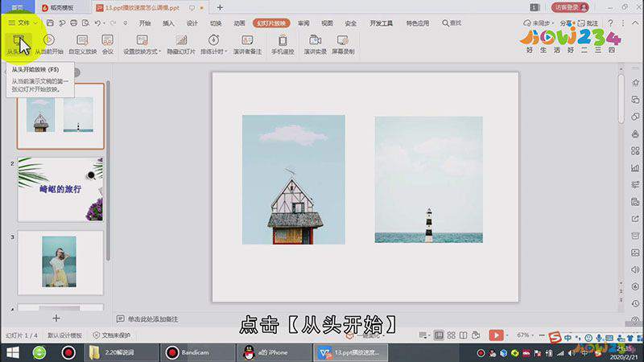Switch to the 开始 tab
Viewport: 644px width, 362px height.
click(145, 23)
